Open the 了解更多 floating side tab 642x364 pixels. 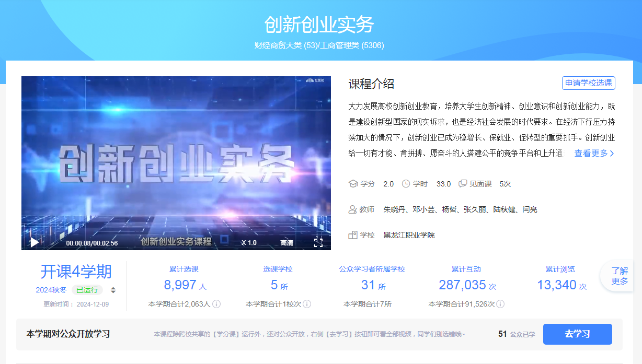click(620, 276)
